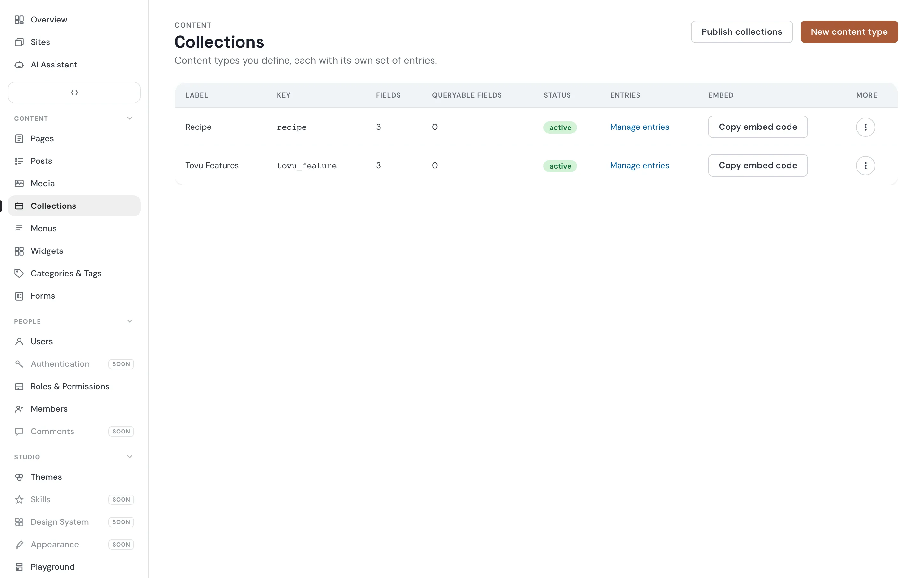This screenshot has width=924, height=578.
Task: Click the Media image icon
Action: coord(19,183)
